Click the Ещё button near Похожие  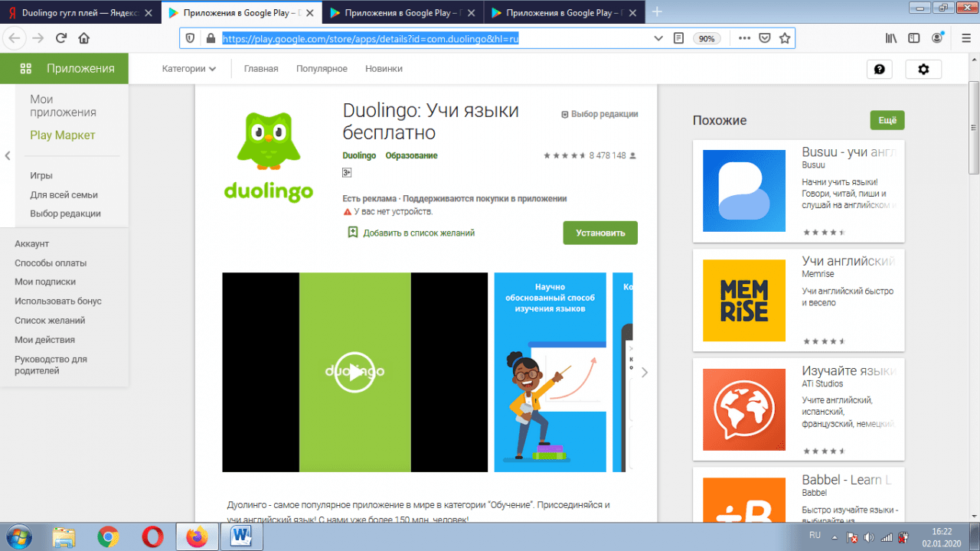(x=887, y=120)
